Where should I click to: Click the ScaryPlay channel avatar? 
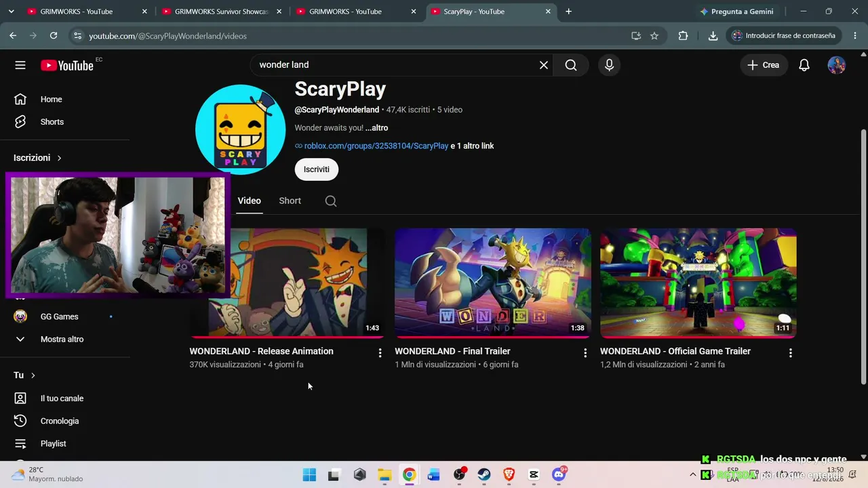(241, 129)
